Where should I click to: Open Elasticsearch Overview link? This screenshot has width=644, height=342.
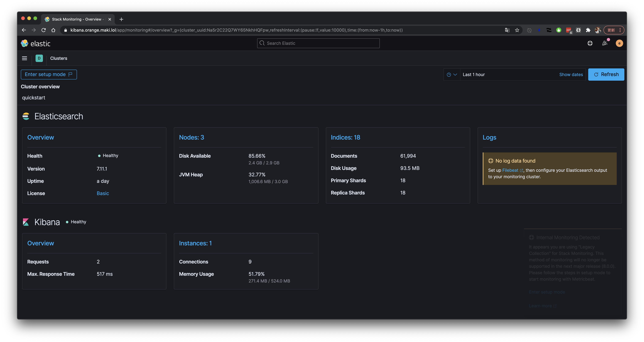tap(40, 137)
